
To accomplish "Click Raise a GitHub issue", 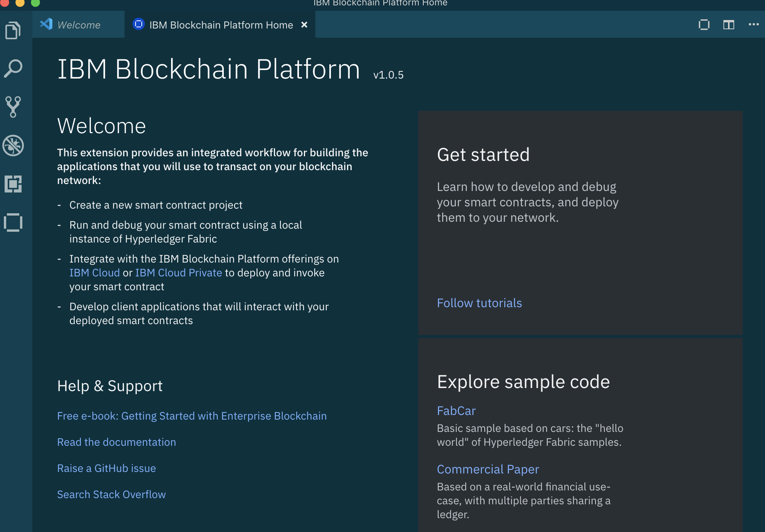I will click(106, 468).
